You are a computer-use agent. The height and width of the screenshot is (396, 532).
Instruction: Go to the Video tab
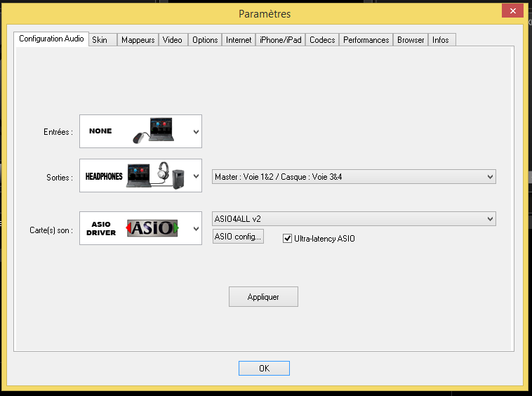(172, 40)
